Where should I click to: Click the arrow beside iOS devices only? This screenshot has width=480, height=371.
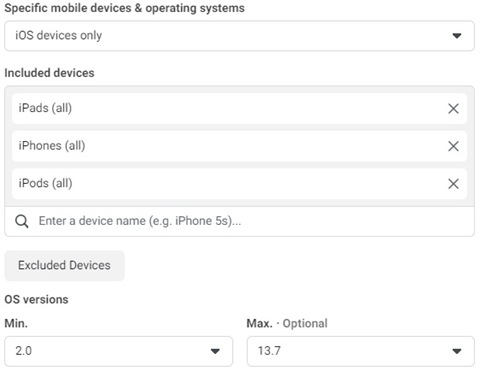[457, 36]
